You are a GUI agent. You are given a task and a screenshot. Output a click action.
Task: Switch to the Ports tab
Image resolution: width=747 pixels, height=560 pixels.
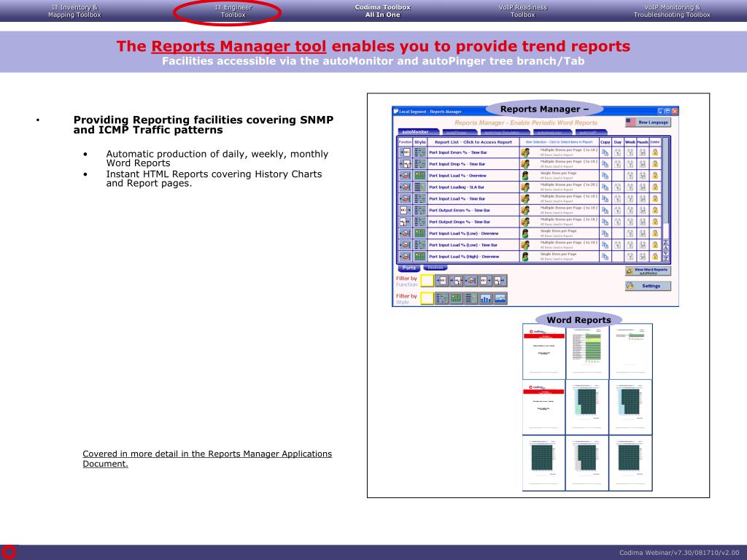[x=409, y=268]
